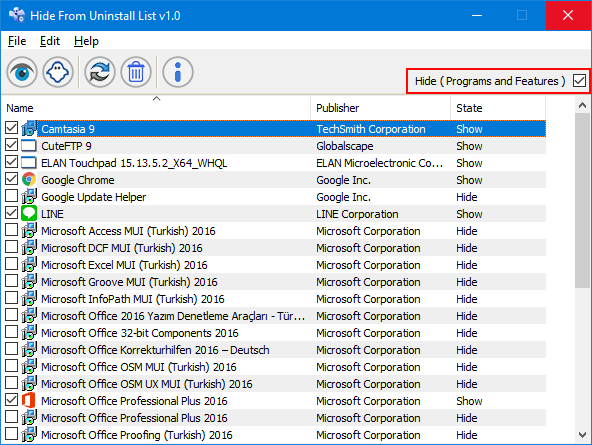592x445 pixels.
Task: Click the eye (show) toolbar icon
Action: click(22, 72)
